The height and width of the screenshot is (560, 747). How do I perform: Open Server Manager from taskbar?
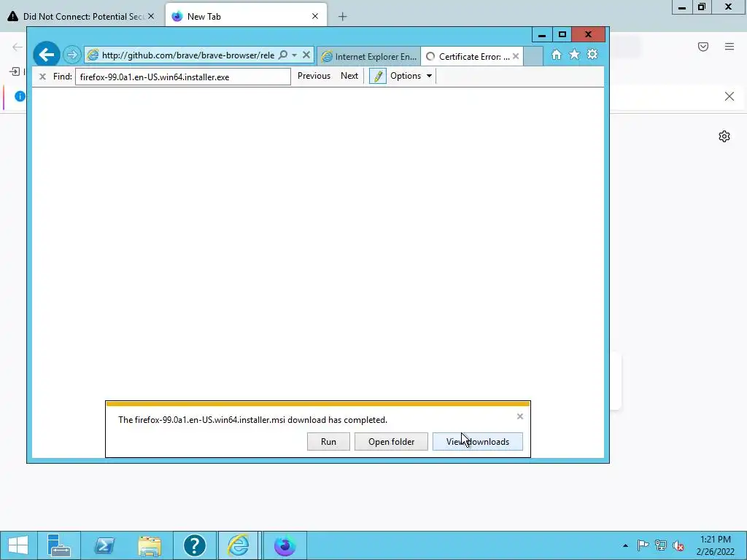(x=59, y=545)
